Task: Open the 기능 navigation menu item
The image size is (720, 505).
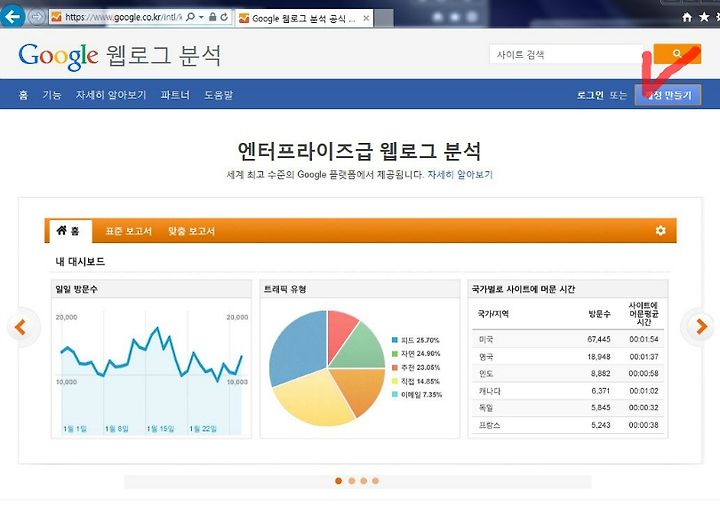Action: [51, 95]
